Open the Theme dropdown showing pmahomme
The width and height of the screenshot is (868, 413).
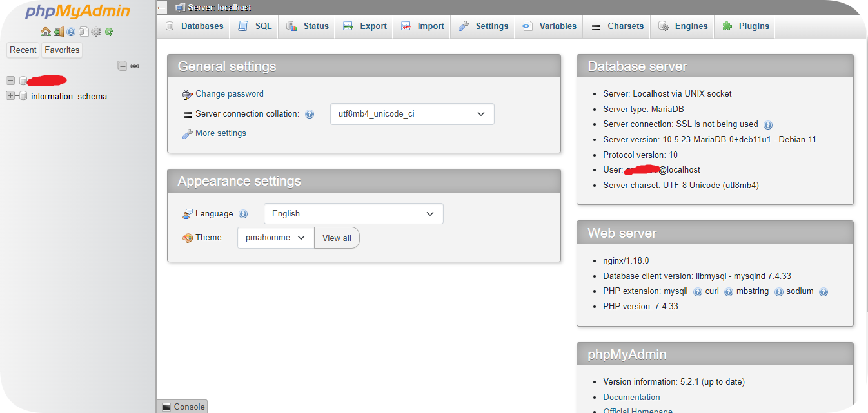[x=275, y=238]
